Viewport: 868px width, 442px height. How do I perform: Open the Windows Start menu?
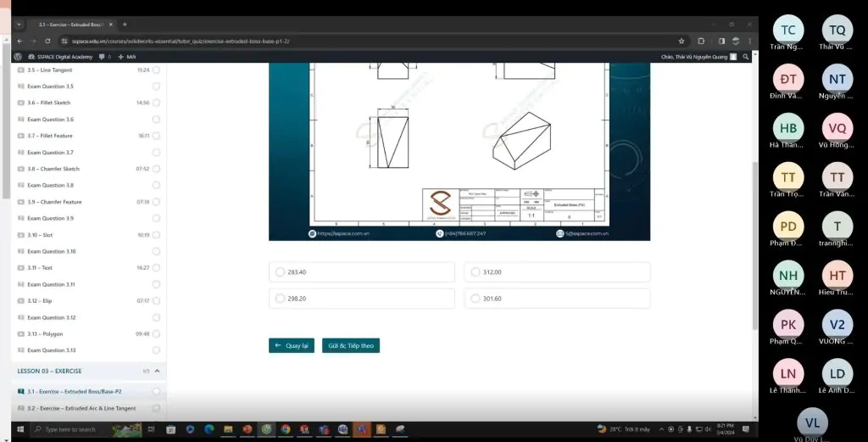20,429
